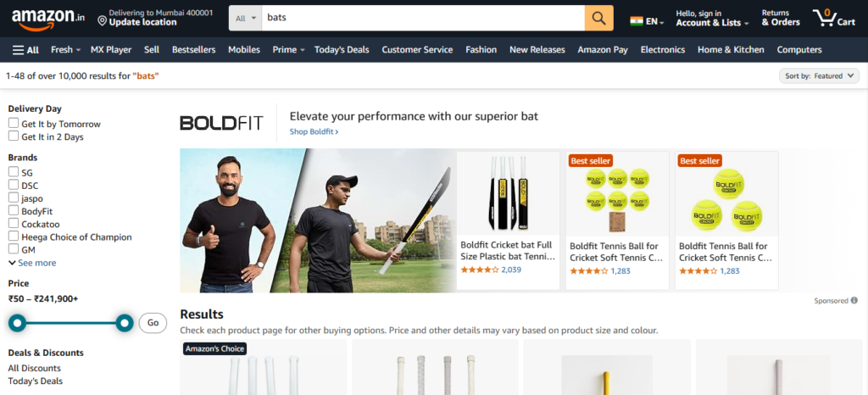This screenshot has width=868, height=395.
Task: Click the Boldfit Cricket bat product thumbnail
Action: (x=508, y=193)
